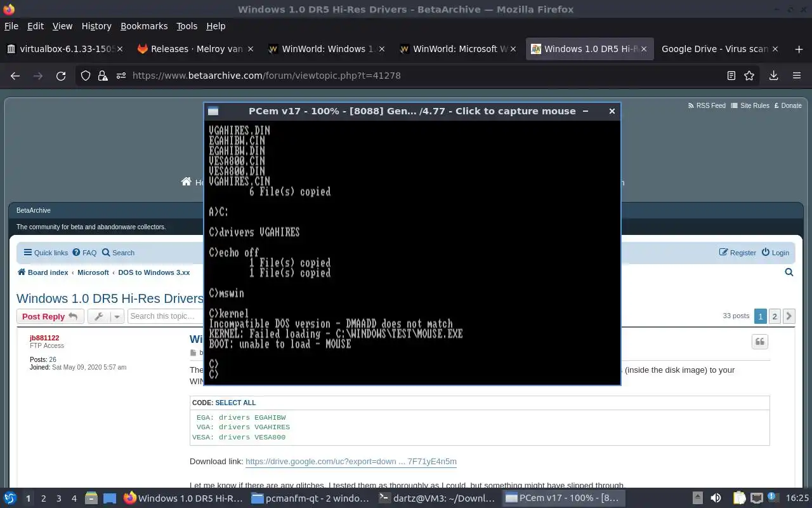Open the network tray icon
This screenshot has width=812, height=508.
click(757, 498)
